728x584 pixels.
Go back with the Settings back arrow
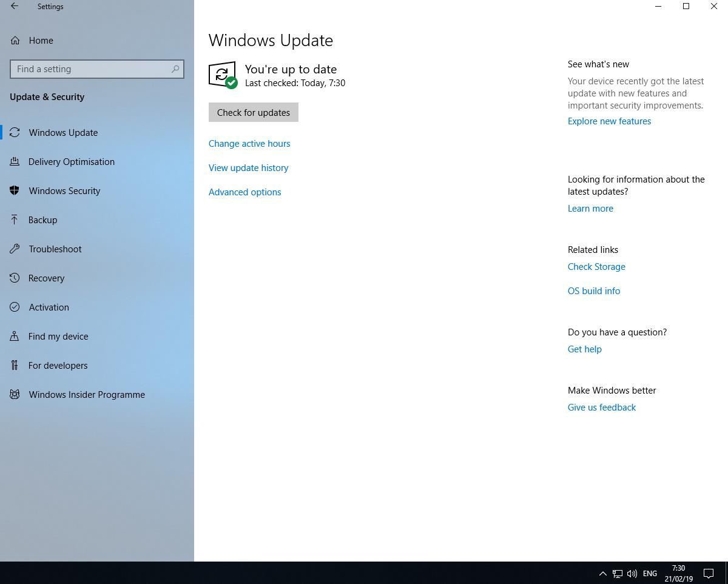(15, 6)
